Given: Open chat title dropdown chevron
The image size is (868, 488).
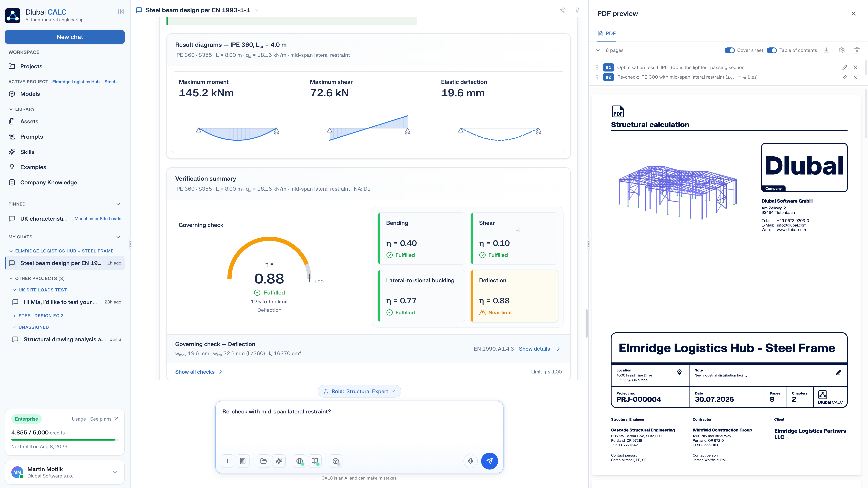Looking at the screenshot, I should [x=257, y=11].
